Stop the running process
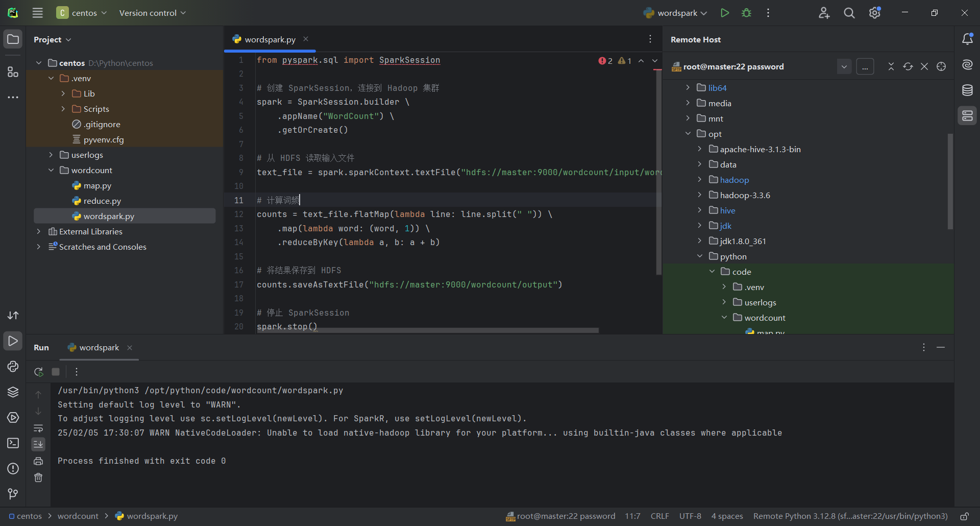Screen dimensions: 980x526 coord(56,372)
